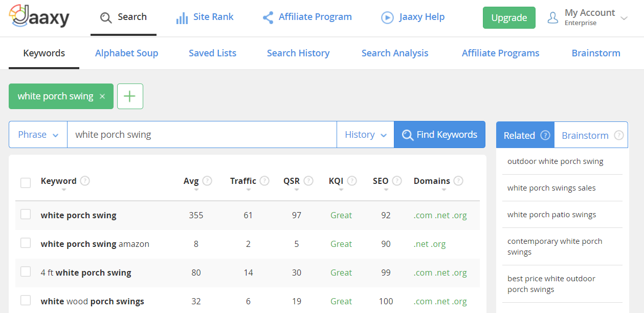
Task: Click the Jaaxy logo
Action: [39, 17]
